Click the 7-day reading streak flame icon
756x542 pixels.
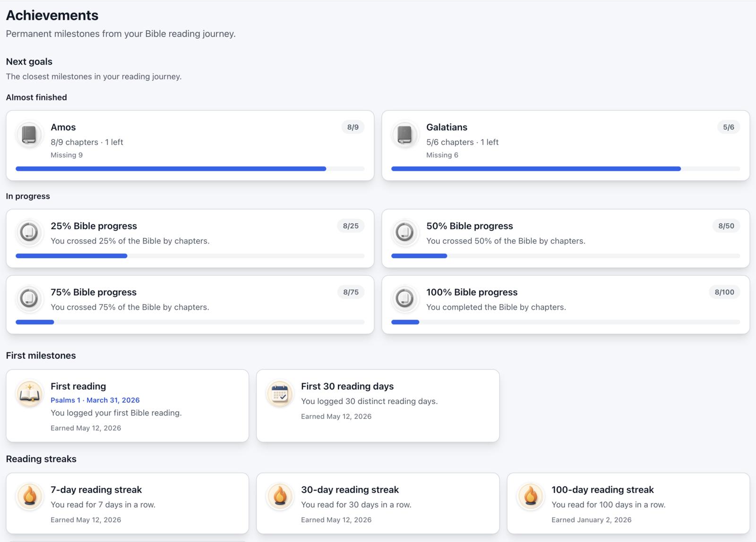pos(29,497)
